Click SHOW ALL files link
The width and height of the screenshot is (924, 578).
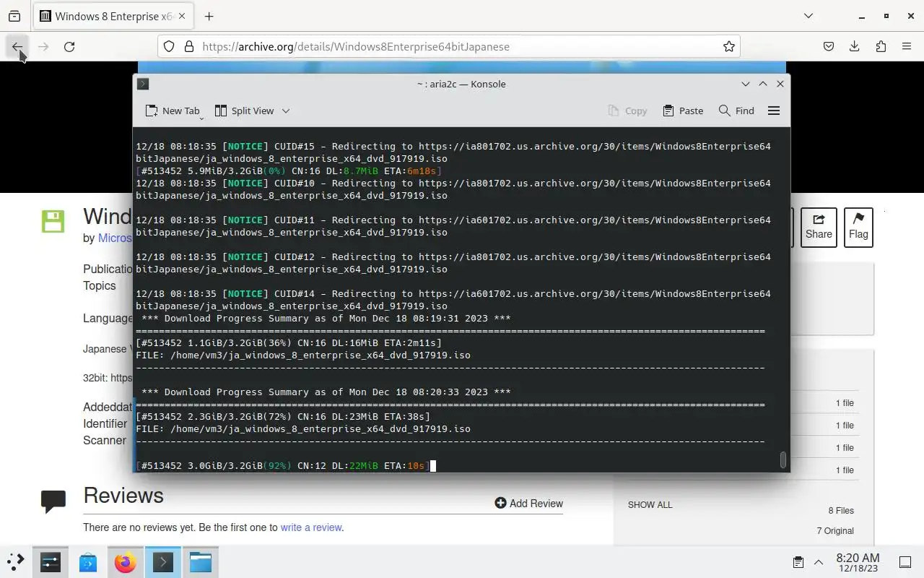tap(650, 505)
